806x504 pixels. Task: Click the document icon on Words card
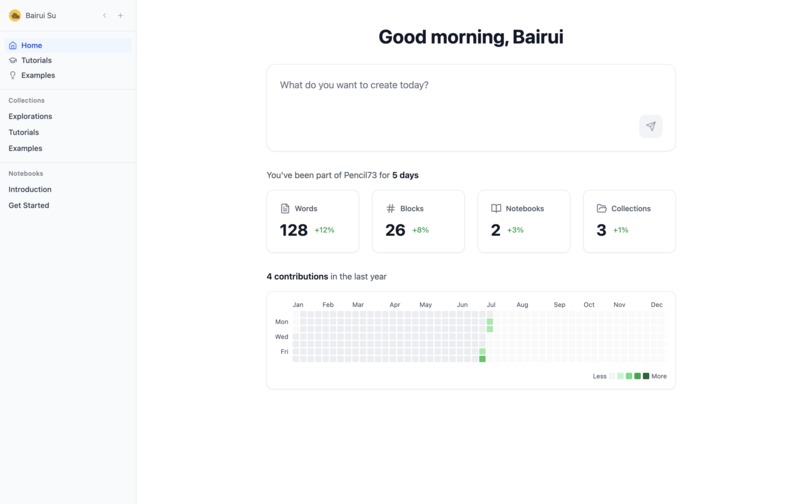click(285, 209)
